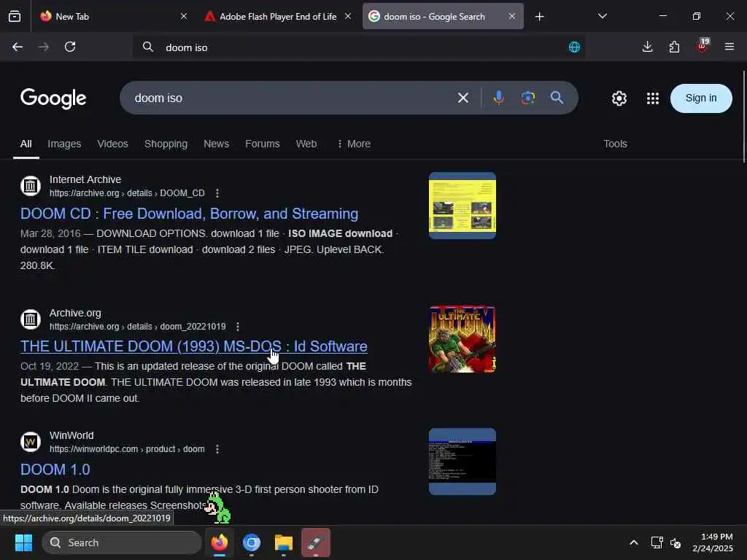The width and height of the screenshot is (747, 560).
Task: Open the Extensions puzzle icon
Action: point(674,47)
